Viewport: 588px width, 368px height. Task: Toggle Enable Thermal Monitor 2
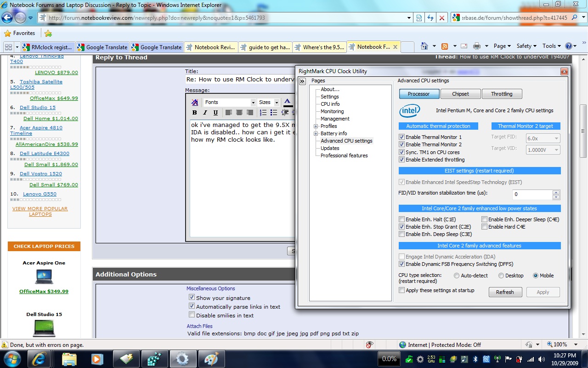pos(402,144)
